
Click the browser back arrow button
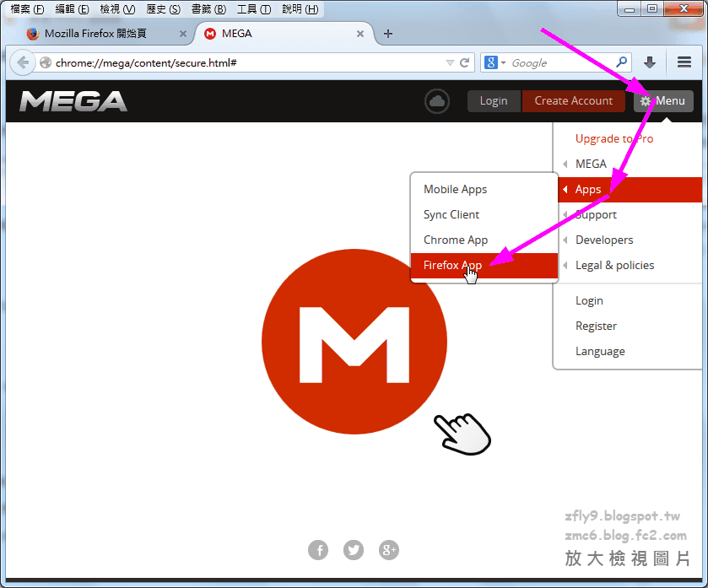[23, 62]
